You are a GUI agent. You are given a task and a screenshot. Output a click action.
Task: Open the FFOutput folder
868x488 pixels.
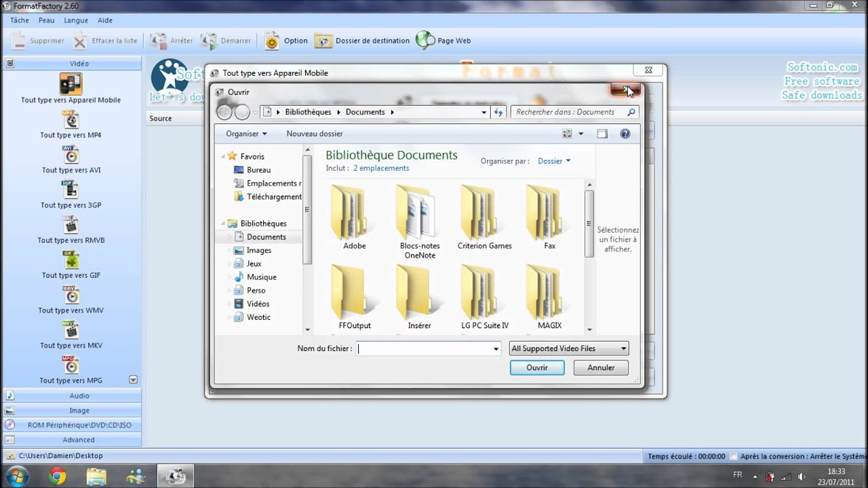[355, 297]
